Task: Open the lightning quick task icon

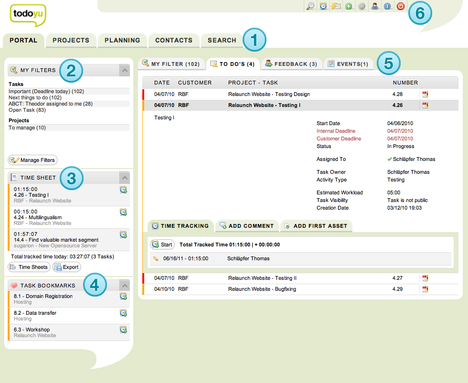Action: (336, 6)
